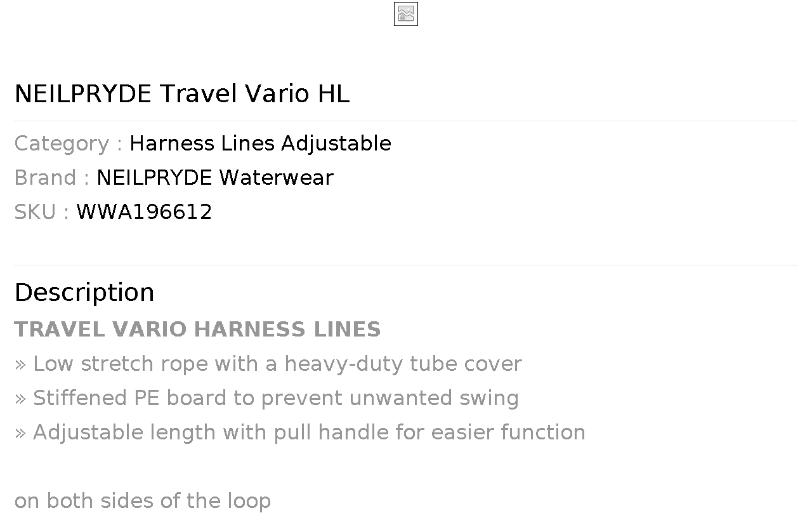Open the NEILPRYDE Waterwear brand link
This screenshot has width=812, height=527.
click(214, 178)
